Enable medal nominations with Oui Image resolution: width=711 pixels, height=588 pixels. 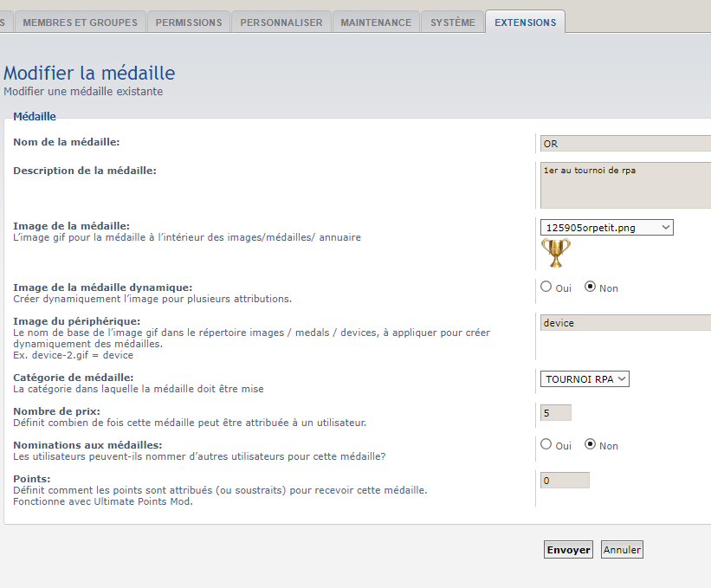[x=546, y=444]
